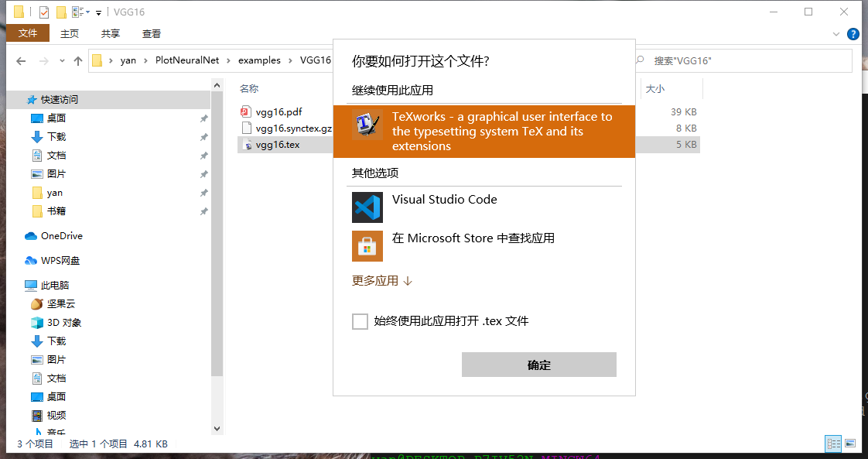
Task: Open the 文件 ribbon tab
Action: tap(28, 33)
